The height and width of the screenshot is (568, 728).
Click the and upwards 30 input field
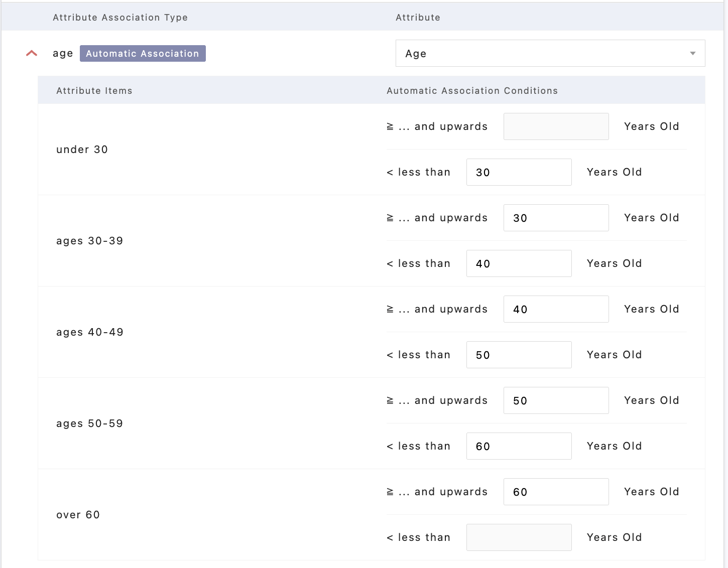click(556, 218)
